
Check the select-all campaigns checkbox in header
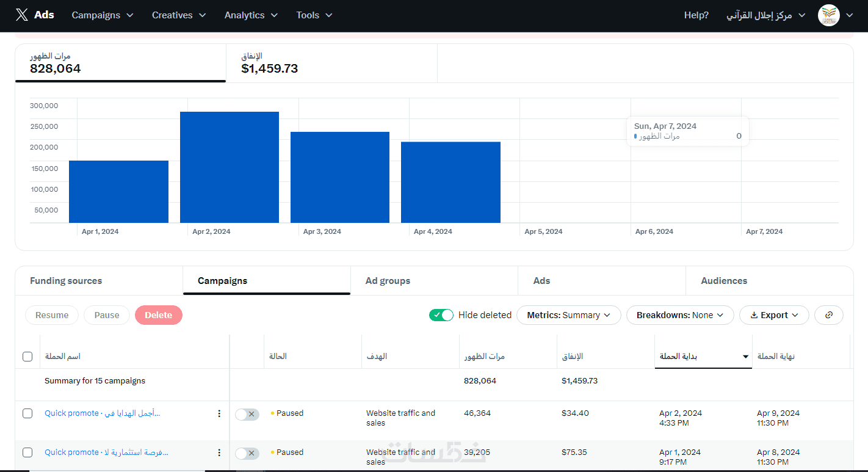27,357
